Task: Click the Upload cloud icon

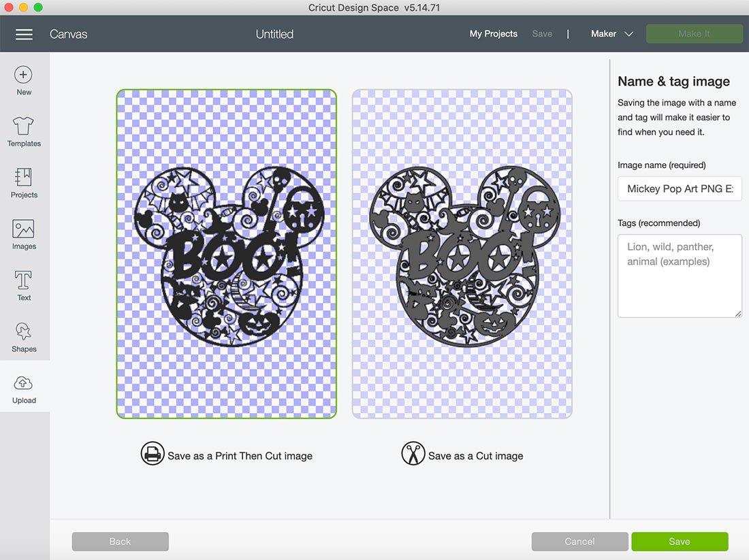Action: click(23, 383)
